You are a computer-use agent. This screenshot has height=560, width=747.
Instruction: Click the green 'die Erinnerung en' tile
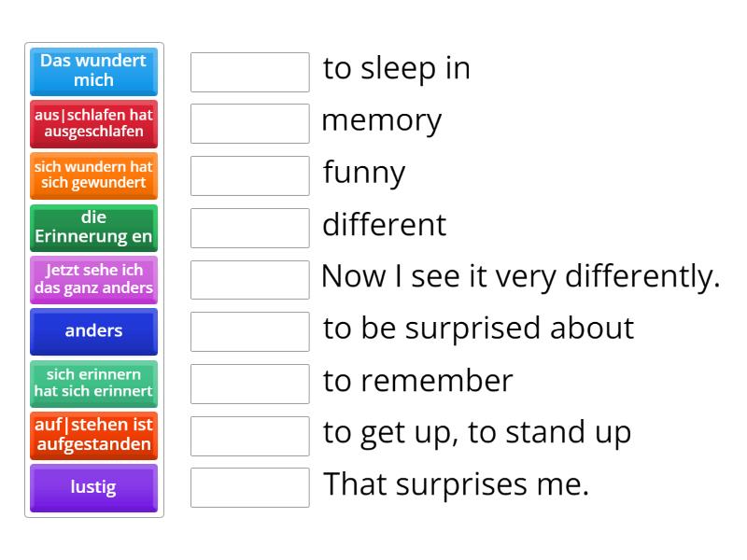pyautogui.click(x=93, y=228)
